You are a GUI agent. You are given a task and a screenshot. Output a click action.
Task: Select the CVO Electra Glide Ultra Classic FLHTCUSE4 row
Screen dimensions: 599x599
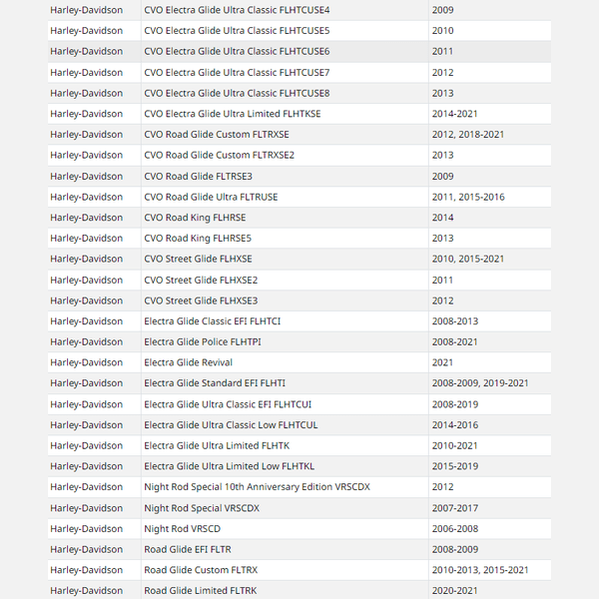[x=299, y=10]
